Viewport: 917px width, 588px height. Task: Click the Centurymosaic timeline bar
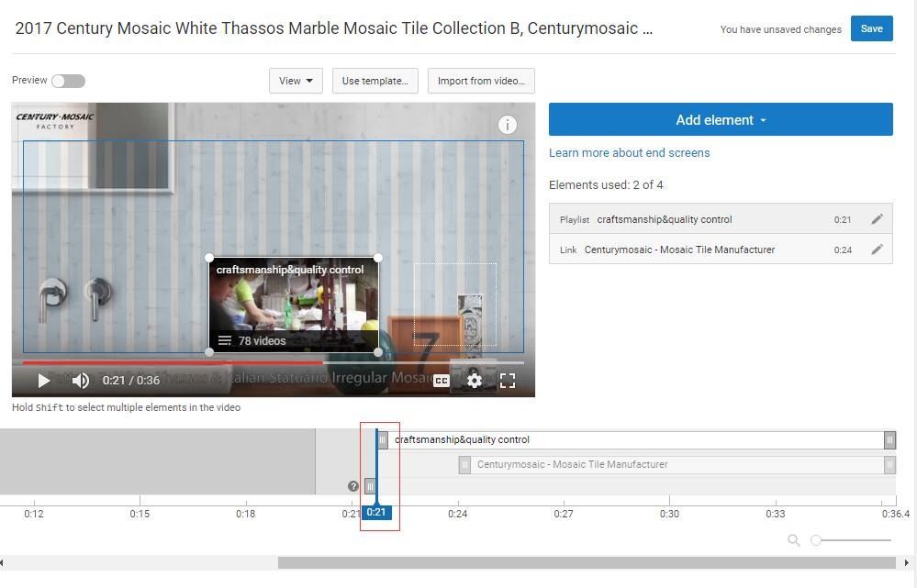(677, 465)
